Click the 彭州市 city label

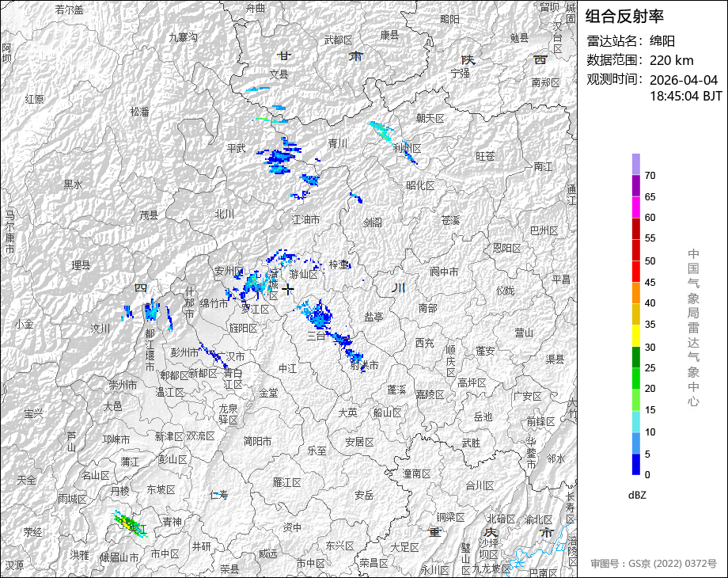click(x=185, y=352)
